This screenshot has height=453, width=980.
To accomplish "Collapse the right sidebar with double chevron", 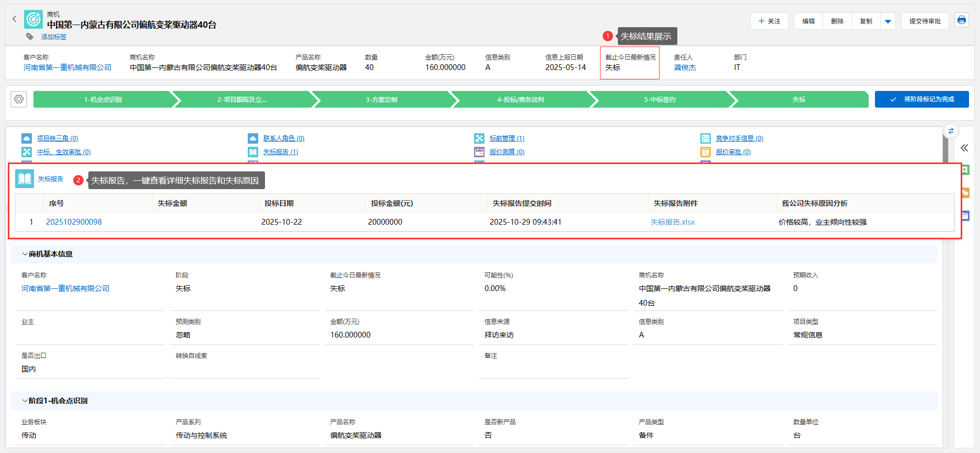I will [x=964, y=148].
